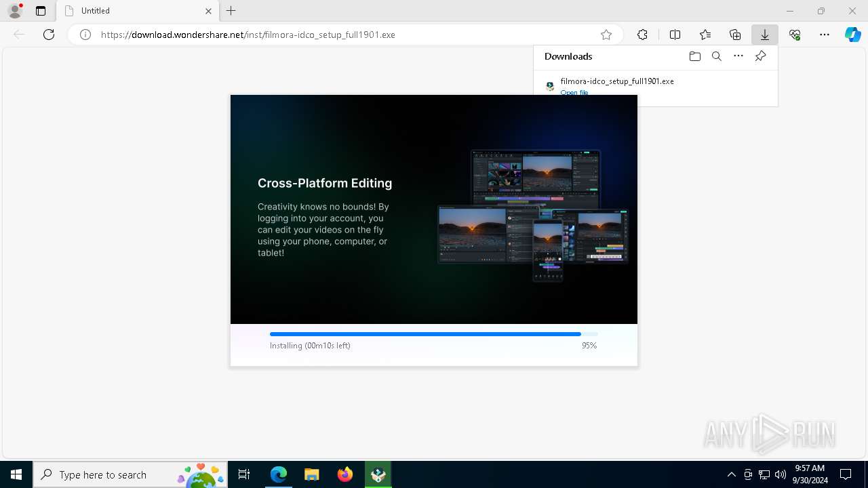Click the 95% progress value
This screenshot has height=488, width=868.
589,346
